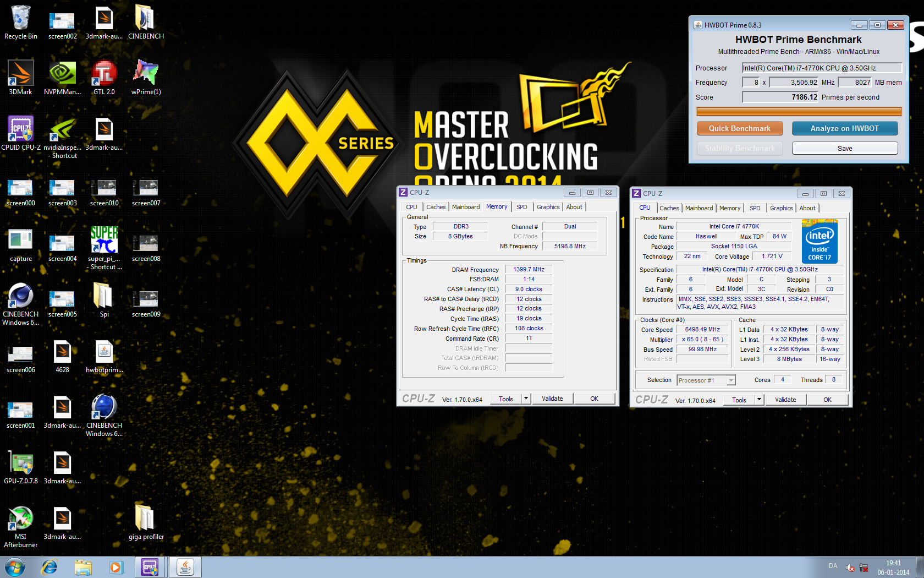Image resolution: width=924 pixels, height=578 pixels.
Task: Open Mainboard tab in left CPU-Z window
Action: point(466,207)
